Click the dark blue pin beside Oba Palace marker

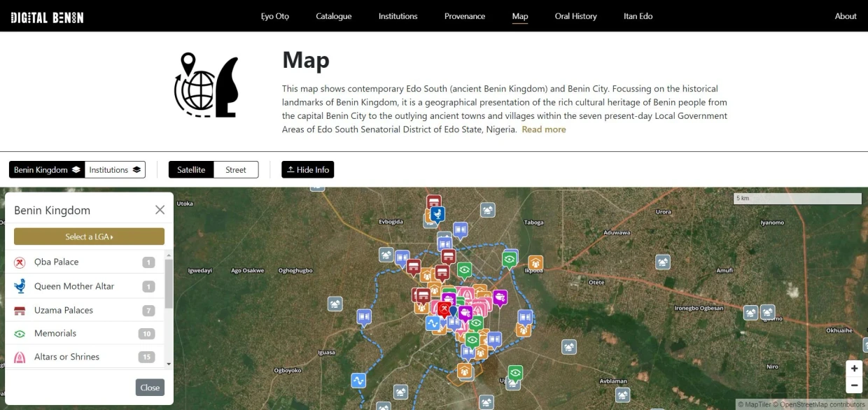(x=453, y=311)
